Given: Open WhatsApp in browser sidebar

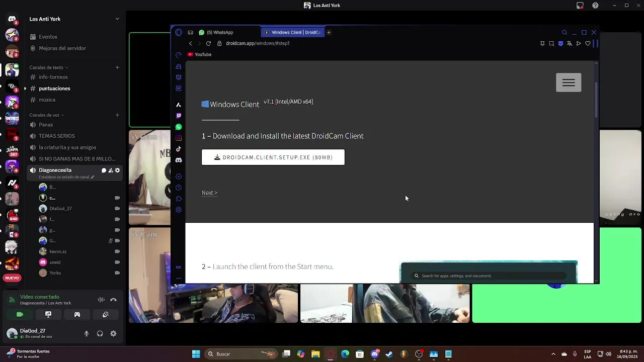Looking at the screenshot, I should click(179, 127).
